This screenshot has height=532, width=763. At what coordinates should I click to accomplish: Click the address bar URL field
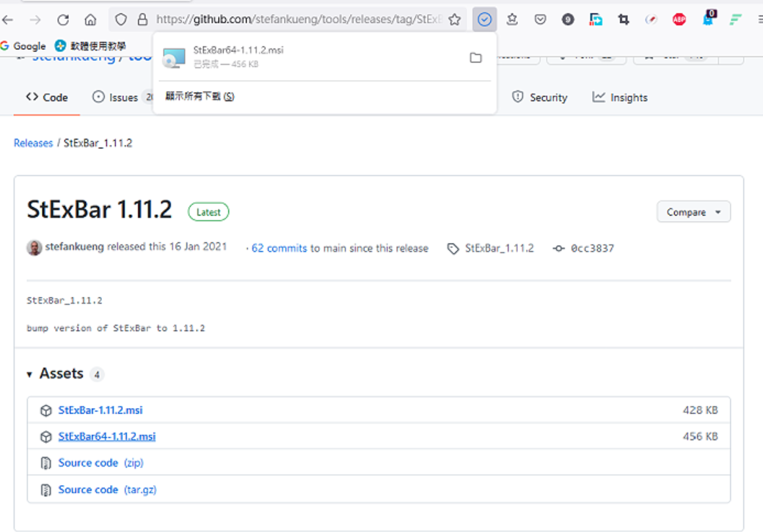[x=299, y=20]
